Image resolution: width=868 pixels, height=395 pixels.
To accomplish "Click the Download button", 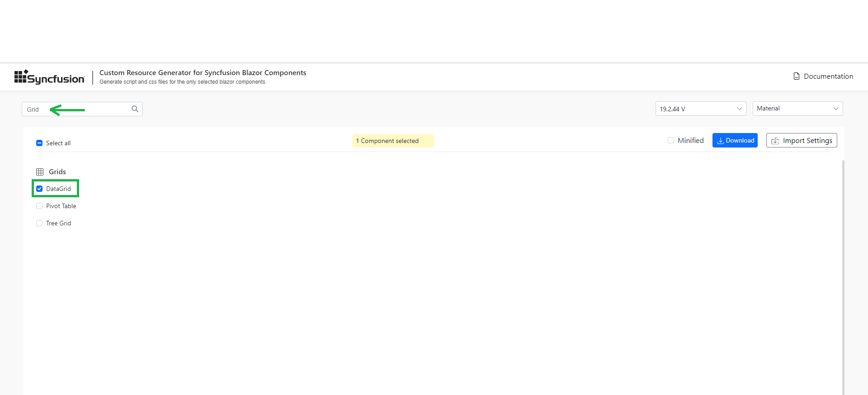I will coord(735,140).
